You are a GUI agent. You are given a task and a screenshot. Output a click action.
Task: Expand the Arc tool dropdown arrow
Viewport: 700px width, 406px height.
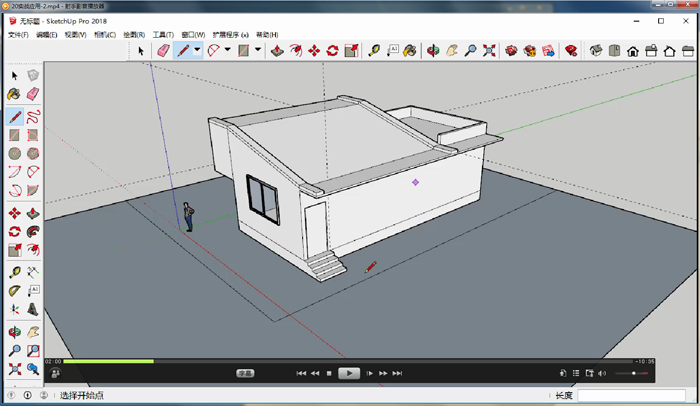click(227, 50)
